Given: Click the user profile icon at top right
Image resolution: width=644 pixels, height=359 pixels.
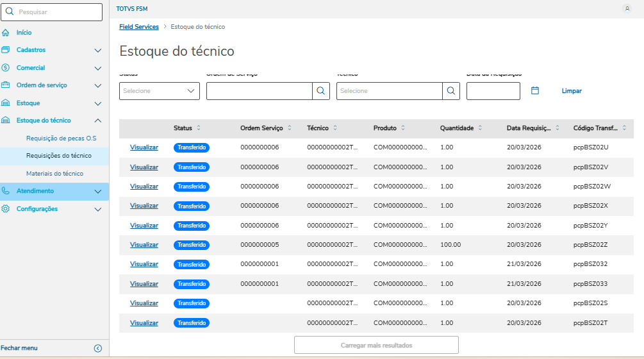Looking at the screenshot, I should click(627, 8).
